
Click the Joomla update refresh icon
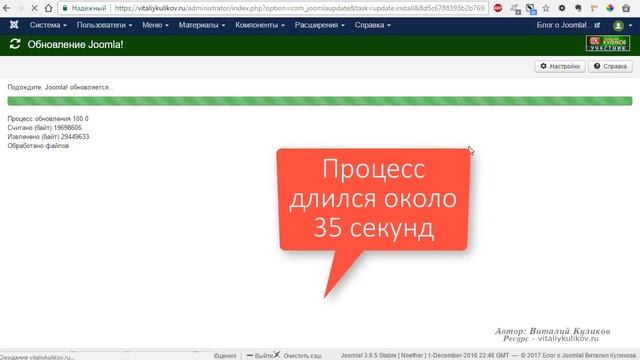click(15, 44)
